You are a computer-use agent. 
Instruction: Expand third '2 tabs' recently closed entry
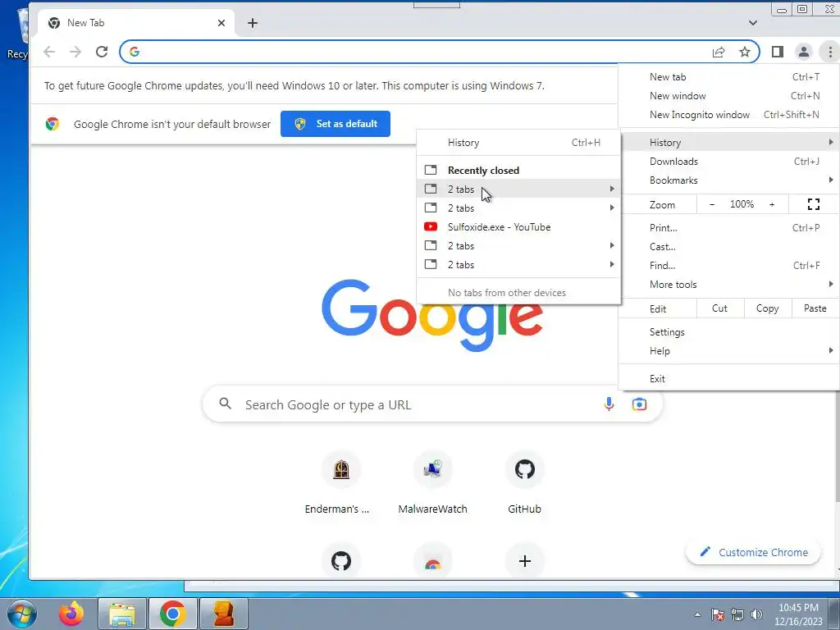(518, 246)
